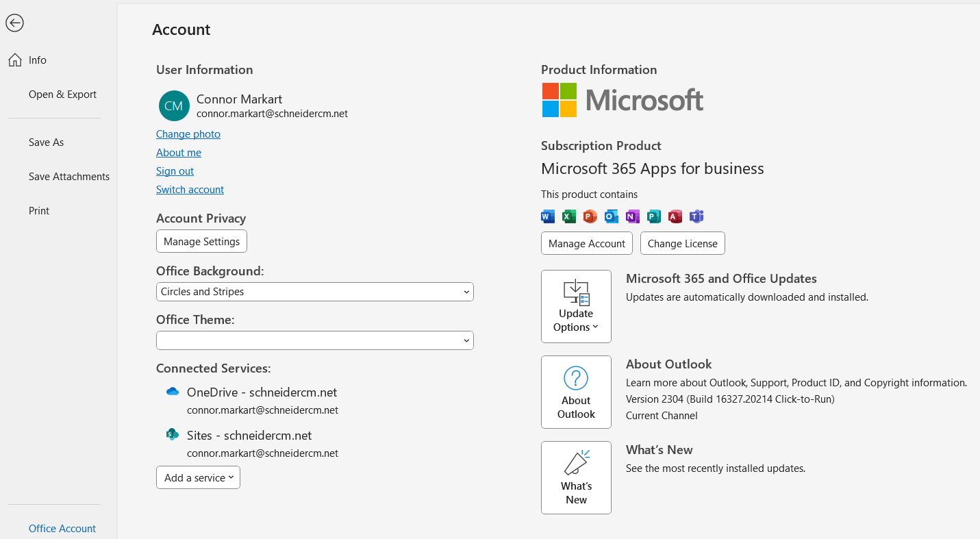
Task: Click the OneNote app icon
Action: click(x=632, y=216)
